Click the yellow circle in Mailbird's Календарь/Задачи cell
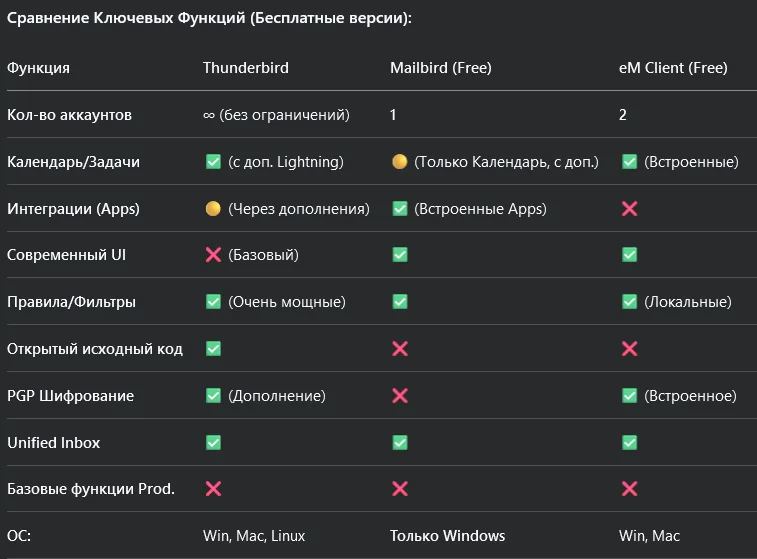 pos(400,162)
